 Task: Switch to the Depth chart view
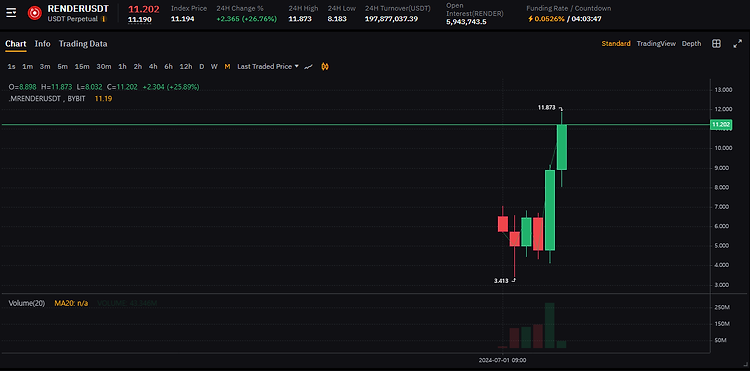(691, 44)
